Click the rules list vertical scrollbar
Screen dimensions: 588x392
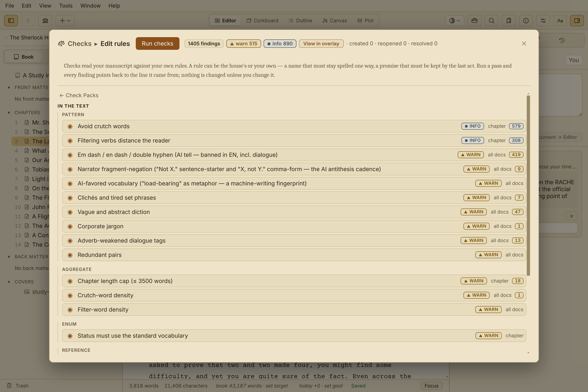[x=528, y=185]
